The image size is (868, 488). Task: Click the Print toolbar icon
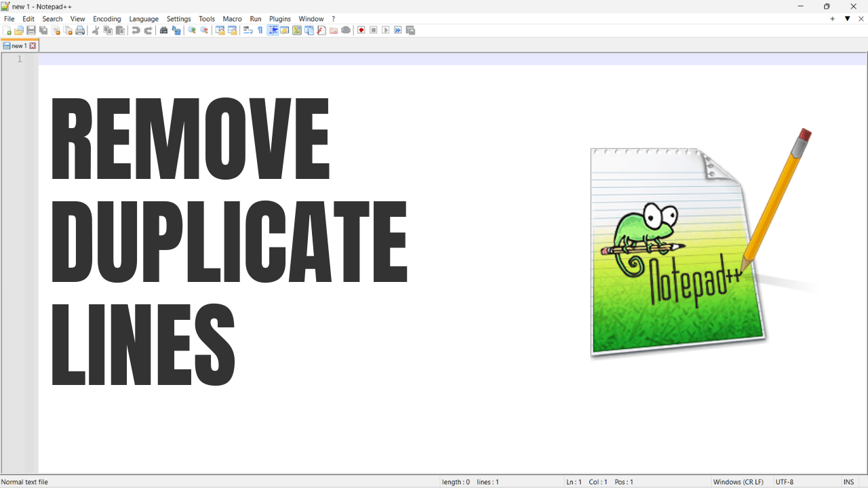pyautogui.click(x=81, y=30)
